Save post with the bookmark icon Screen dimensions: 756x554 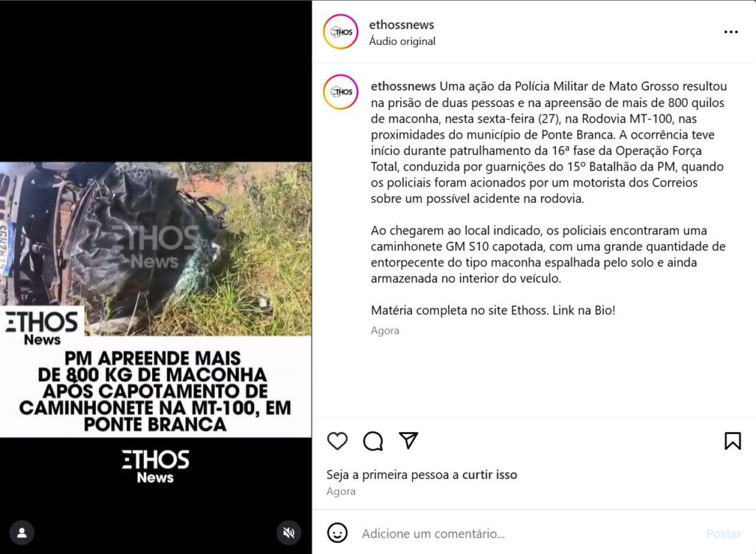tap(732, 441)
